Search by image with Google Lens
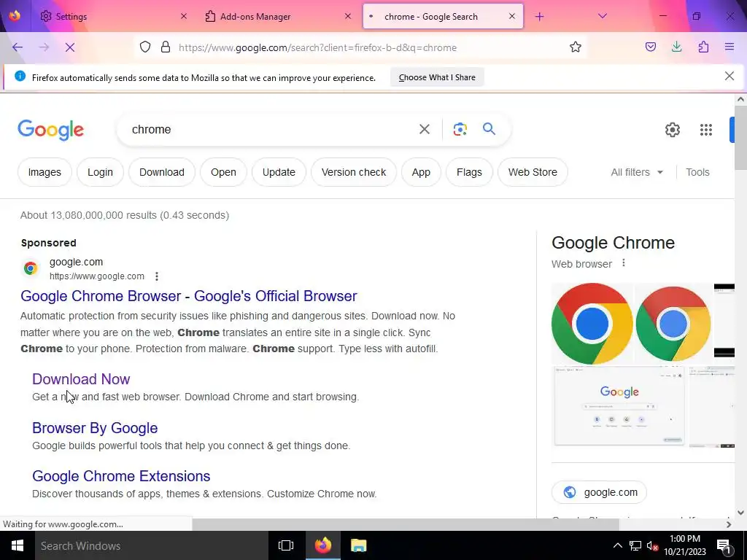 [x=460, y=129]
